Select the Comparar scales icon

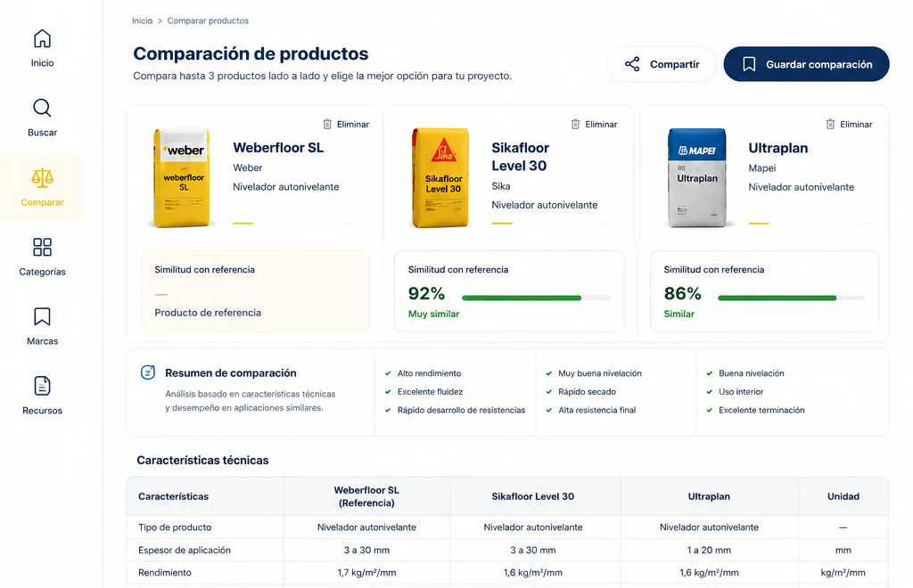(42, 178)
